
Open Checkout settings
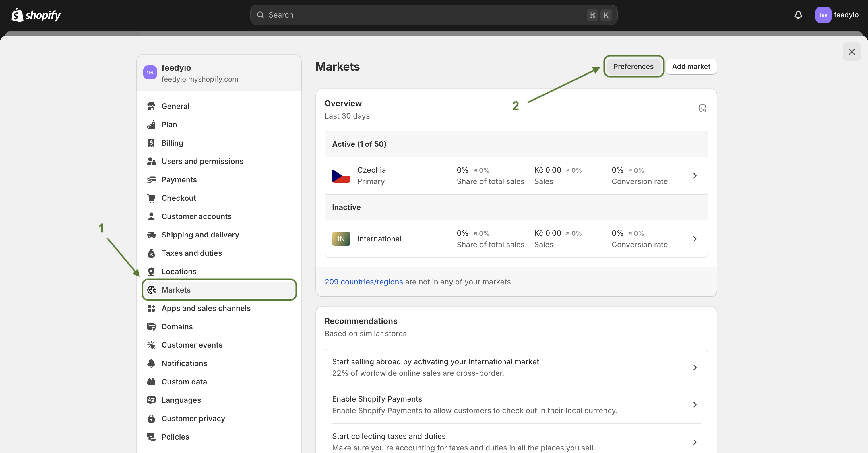coord(219,198)
